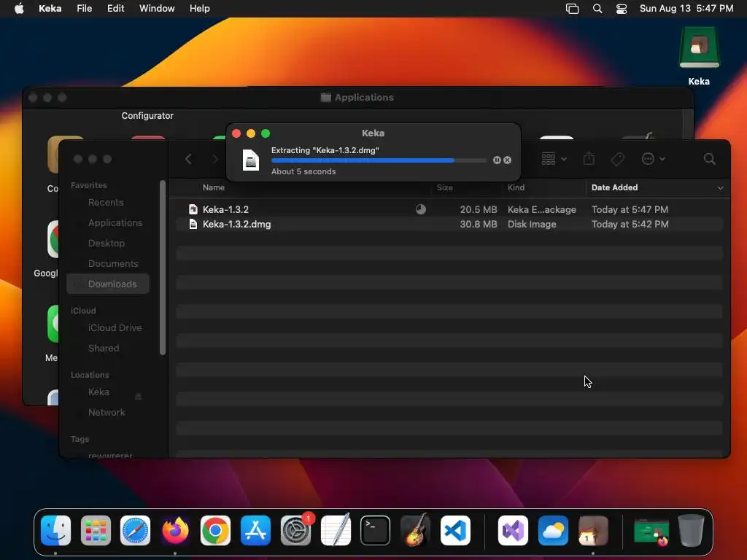Click the Keka-1.3.2.dmg file icon
The height and width of the screenshot is (560, 747).
click(193, 225)
